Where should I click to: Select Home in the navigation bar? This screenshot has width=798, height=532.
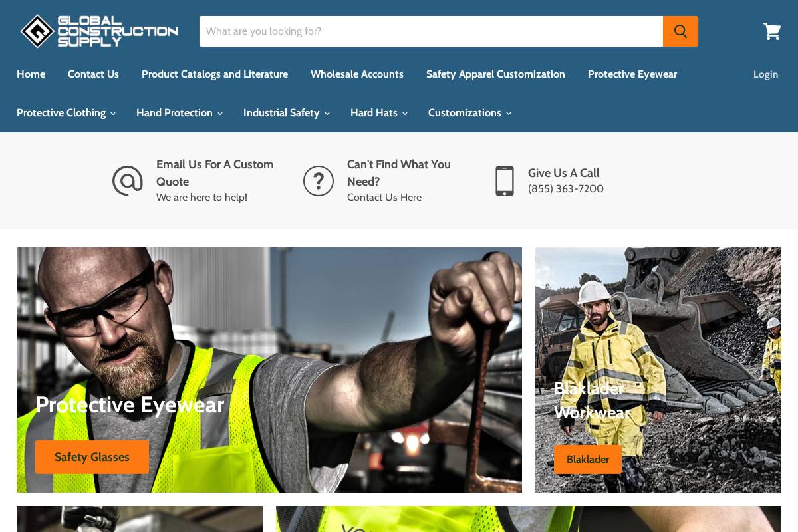point(31,74)
